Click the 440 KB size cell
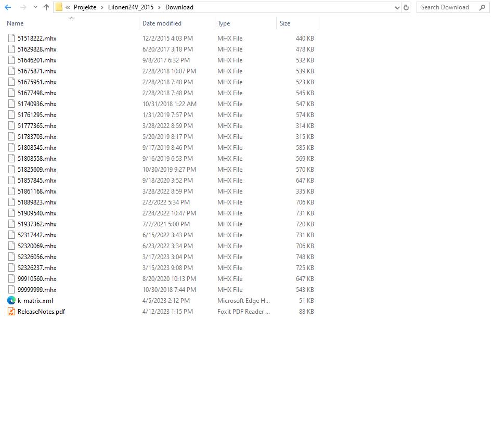Viewport: 493px width, 448px height. (x=305, y=39)
